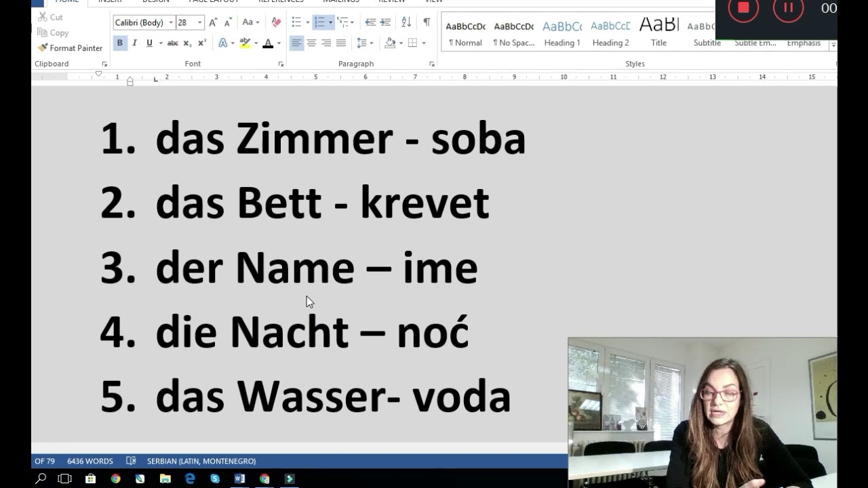Align text to the right
This screenshot has width=868, height=488.
326,43
